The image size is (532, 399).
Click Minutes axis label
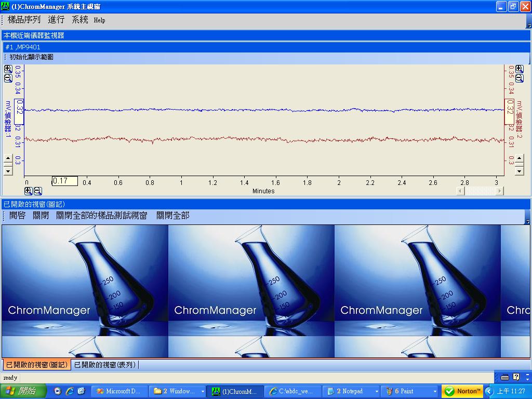point(263,191)
